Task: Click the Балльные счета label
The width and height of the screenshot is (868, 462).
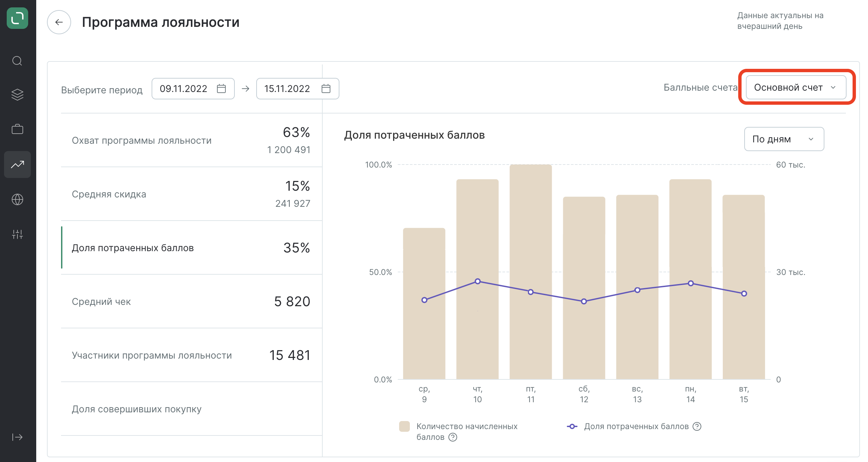Action: 700,87
